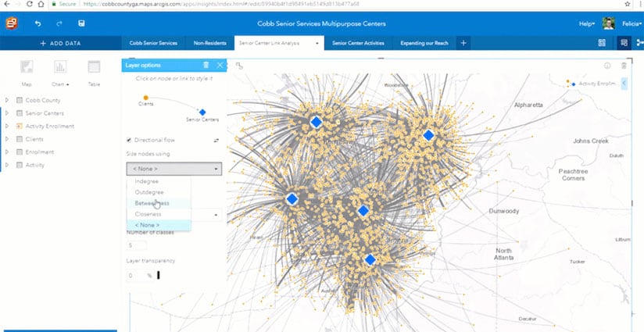The image size is (644, 332).
Task: Bookmark this page with star
Action: click(627, 4)
